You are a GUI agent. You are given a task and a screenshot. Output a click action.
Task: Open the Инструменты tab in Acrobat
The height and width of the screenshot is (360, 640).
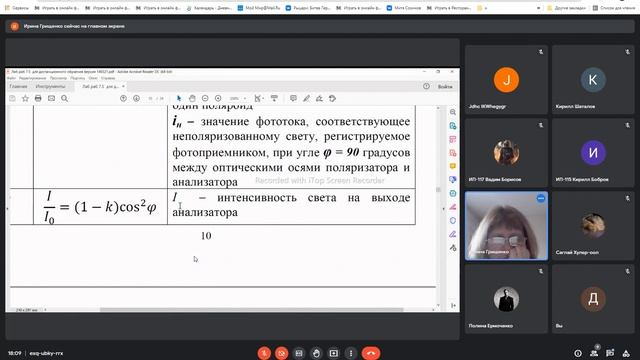tap(50, 87)
